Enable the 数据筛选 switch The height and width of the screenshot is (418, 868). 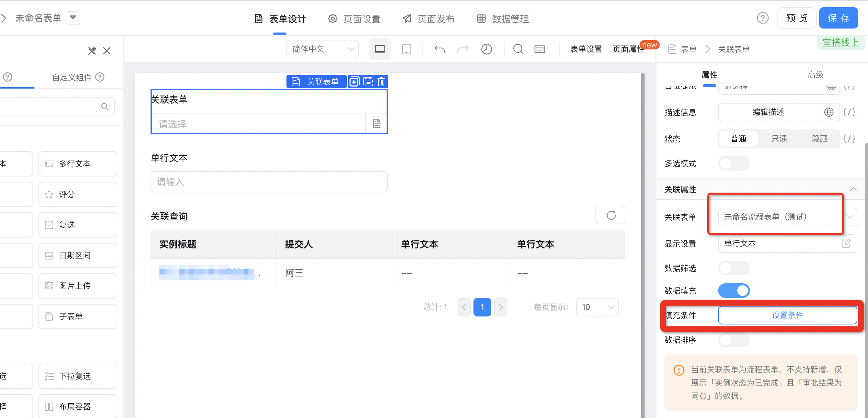(x=734, y=268)
